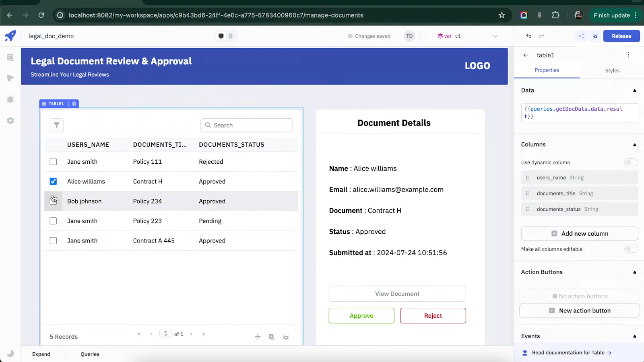Click the red Reject button
The width and height of the screenshot is (644, 362).
(x=433, y=316)
